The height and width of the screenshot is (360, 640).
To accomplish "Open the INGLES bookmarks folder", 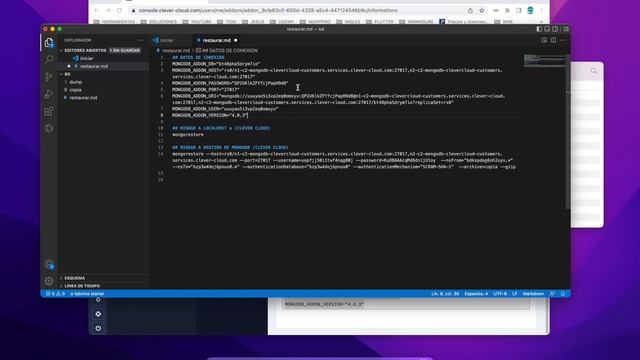I will 348,22.
